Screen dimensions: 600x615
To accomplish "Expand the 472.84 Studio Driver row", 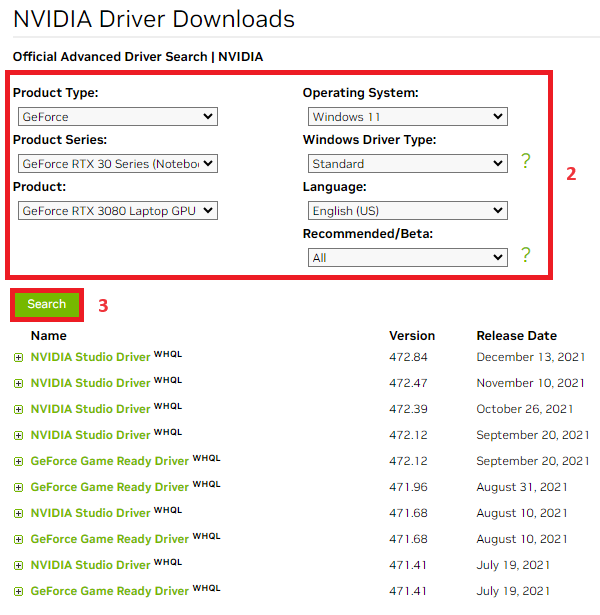I will coord(19,357).
